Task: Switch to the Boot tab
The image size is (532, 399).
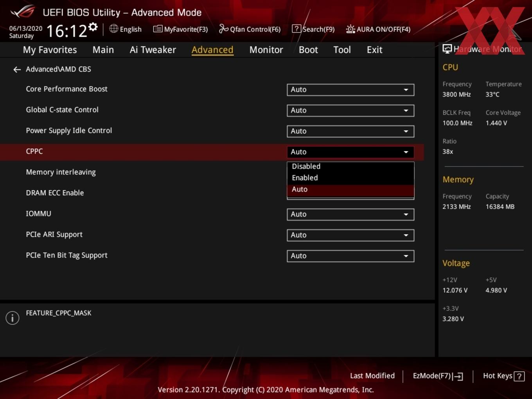Action: pos(308,50)
